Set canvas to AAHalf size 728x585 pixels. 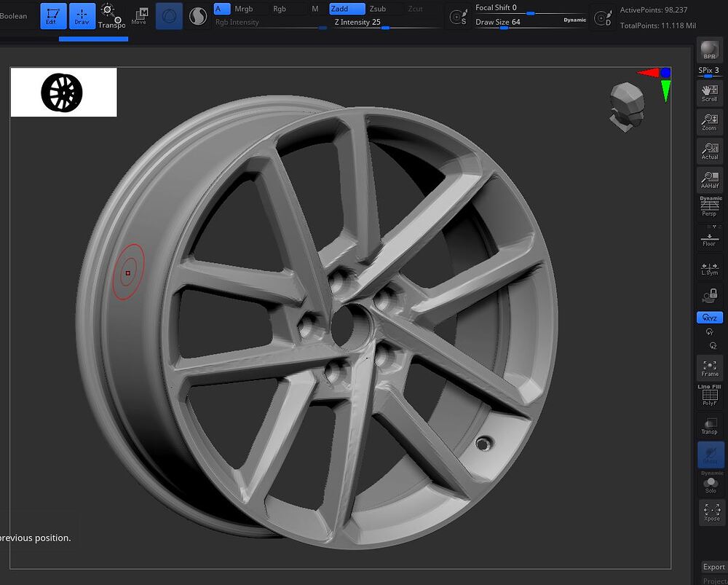click(709, 180)
